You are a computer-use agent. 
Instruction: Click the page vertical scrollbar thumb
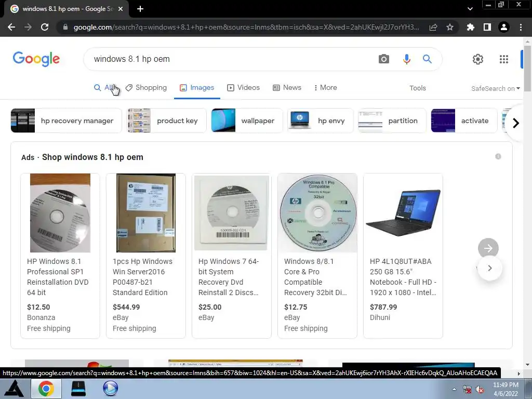(527, 68)
